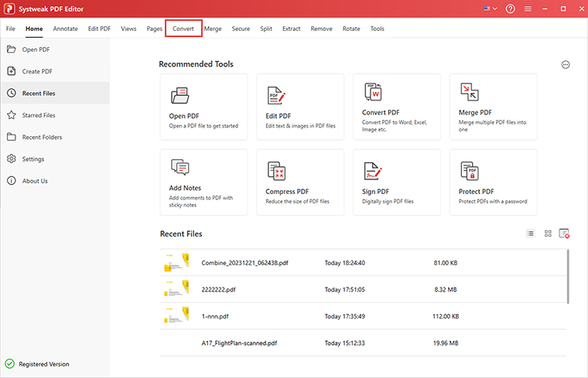
Task: Open the language flag dropdown
Action: 490,9
